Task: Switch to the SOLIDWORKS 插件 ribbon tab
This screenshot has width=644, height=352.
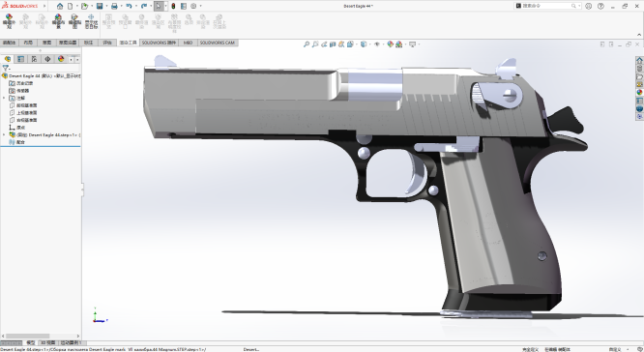Action: point(159,43)
